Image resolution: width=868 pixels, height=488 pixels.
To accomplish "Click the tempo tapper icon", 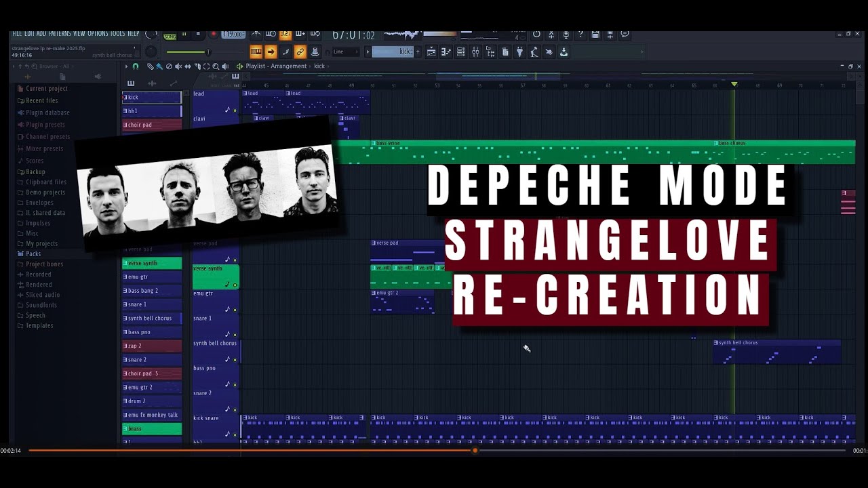I will [534, 52].
